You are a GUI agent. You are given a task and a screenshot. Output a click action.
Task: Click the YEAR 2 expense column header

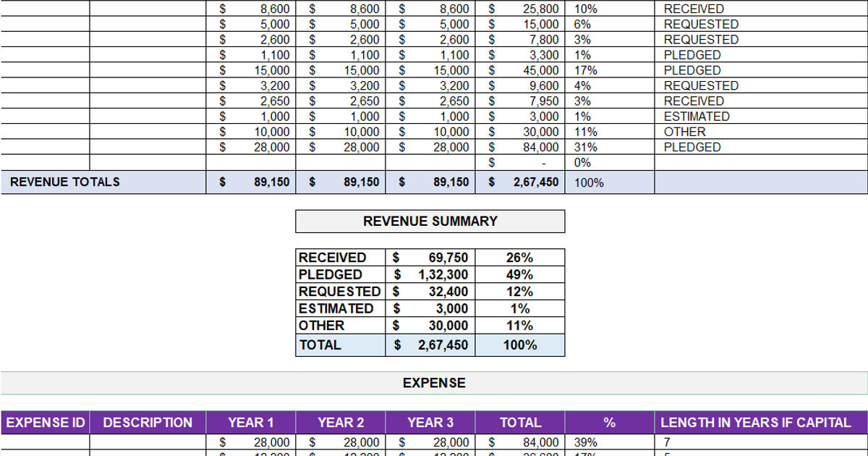pyautogui.click(x=341, y=423)
